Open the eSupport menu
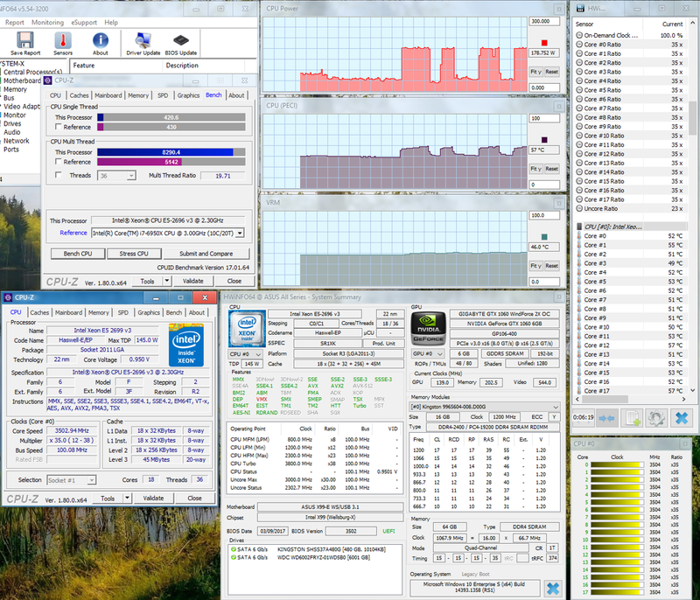The height and width of the screenshot is (600, 700). pyautogui.click(x=84, y=23)
